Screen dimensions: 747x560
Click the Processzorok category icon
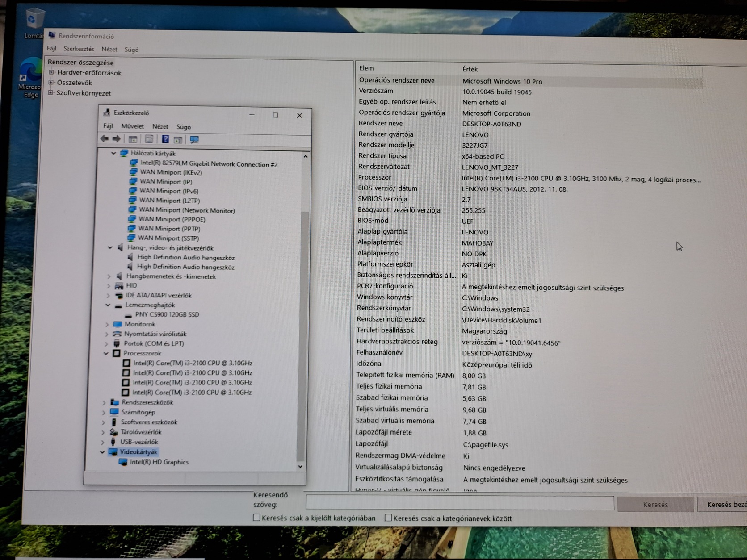click(x=116, y=353)
